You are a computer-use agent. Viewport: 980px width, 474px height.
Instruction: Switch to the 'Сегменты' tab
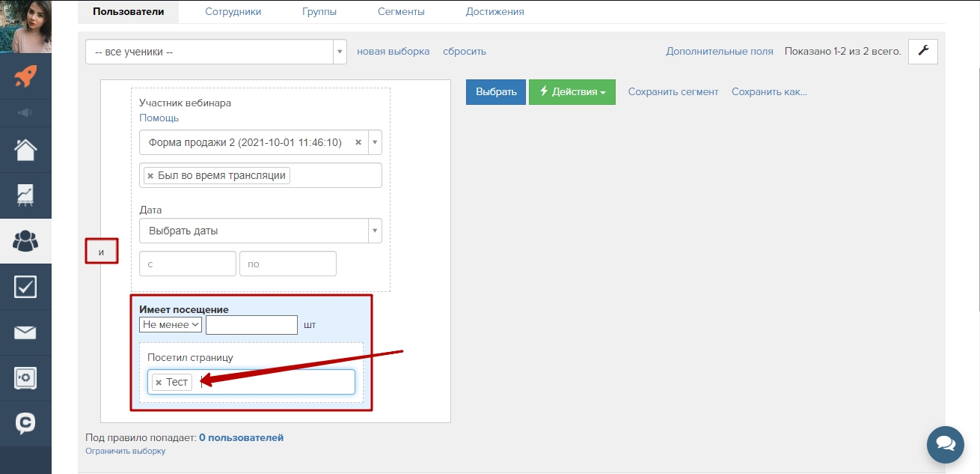coord(401,12)
